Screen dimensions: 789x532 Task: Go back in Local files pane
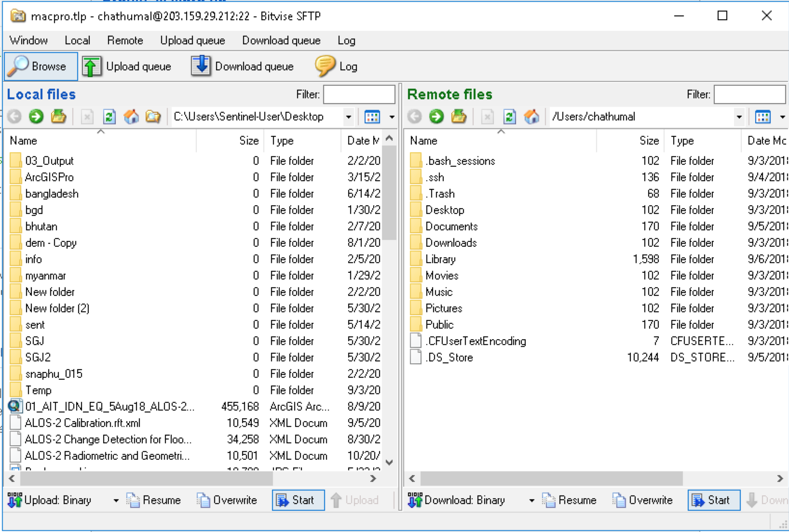click(x=14, y=117)
